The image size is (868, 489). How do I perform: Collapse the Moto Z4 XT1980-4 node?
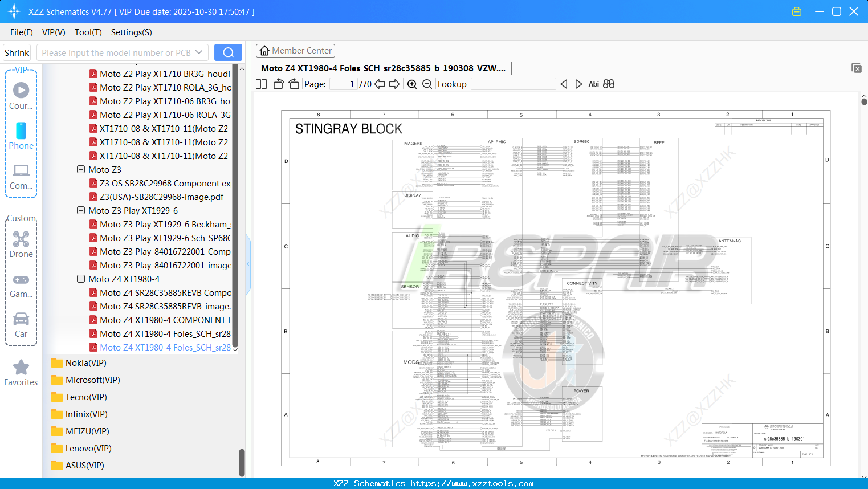click(x=81, y=279)
